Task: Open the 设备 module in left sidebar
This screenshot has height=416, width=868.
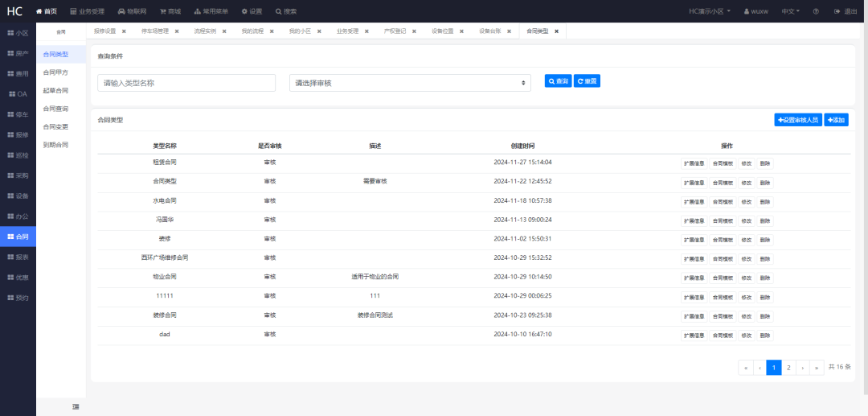Action: 18,196
